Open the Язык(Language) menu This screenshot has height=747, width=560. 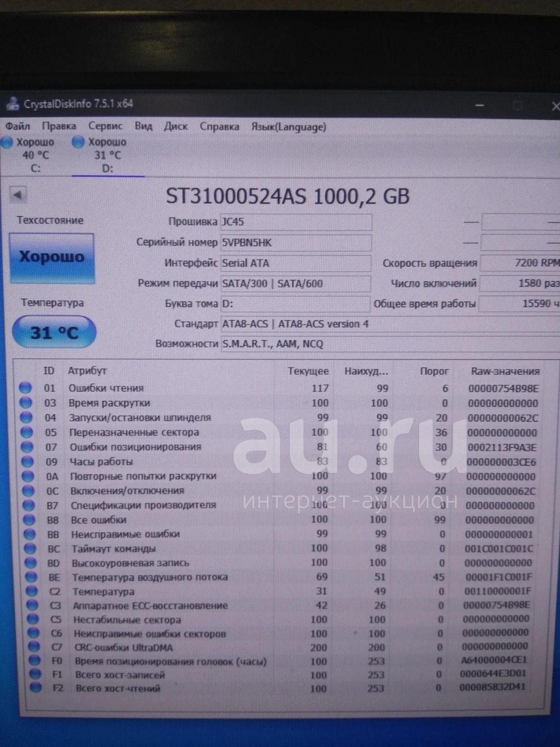(288, 127)
